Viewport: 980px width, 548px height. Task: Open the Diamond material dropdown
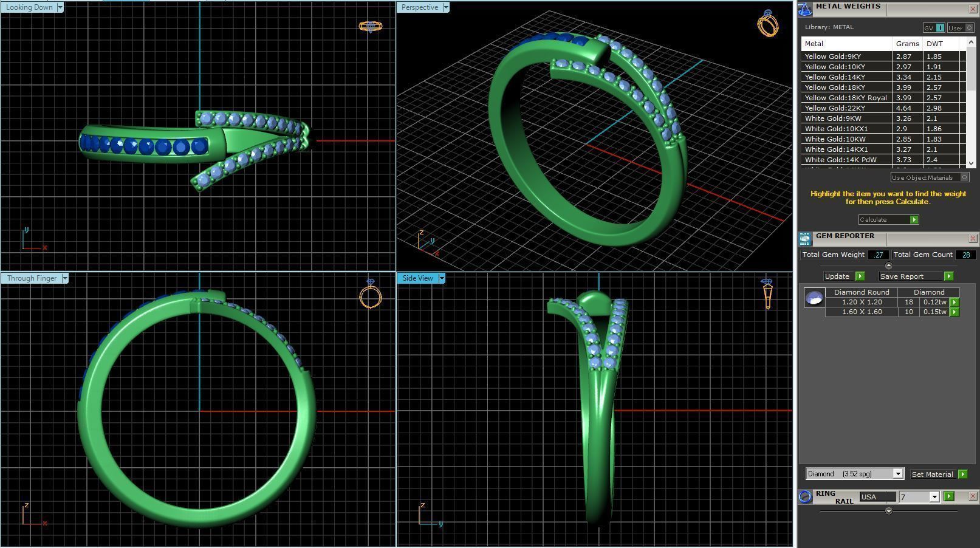tap(897, 474)
